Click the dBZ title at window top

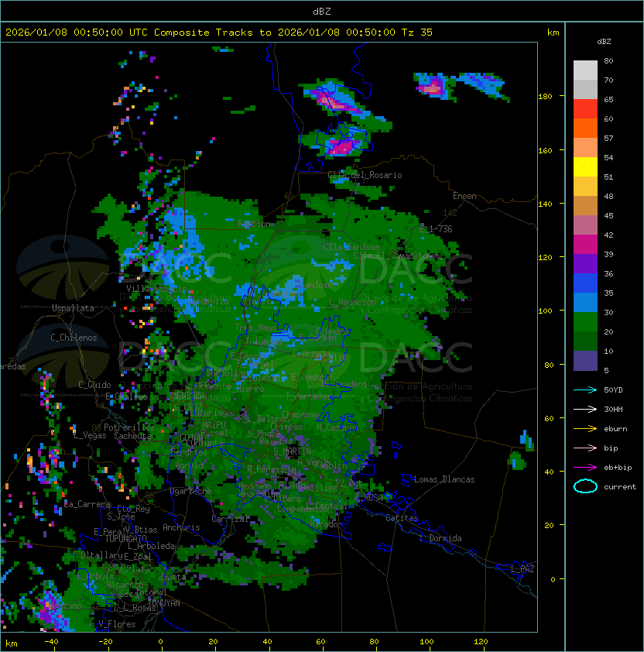click(x=322, y=11)
